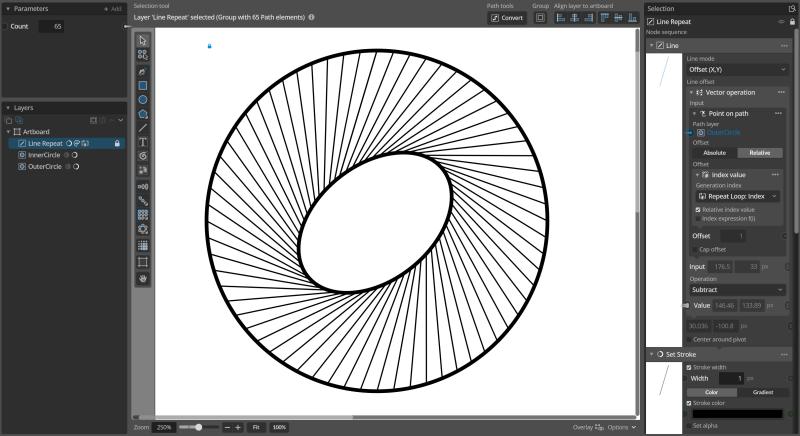Click the Count parameter value field
Image resolution: width=800 pixels, height=436 pixels.
pyautogui.click(x=51, y=26)
